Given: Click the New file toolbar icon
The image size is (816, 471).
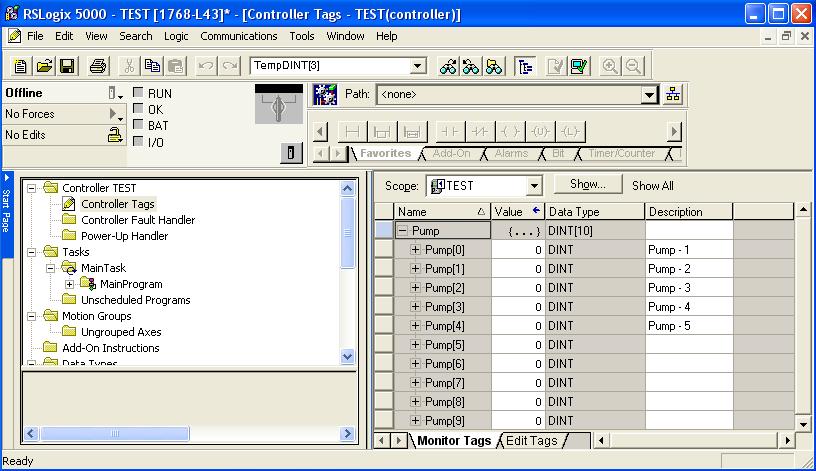Looking at the screenshot, I should tap(21, 66).
